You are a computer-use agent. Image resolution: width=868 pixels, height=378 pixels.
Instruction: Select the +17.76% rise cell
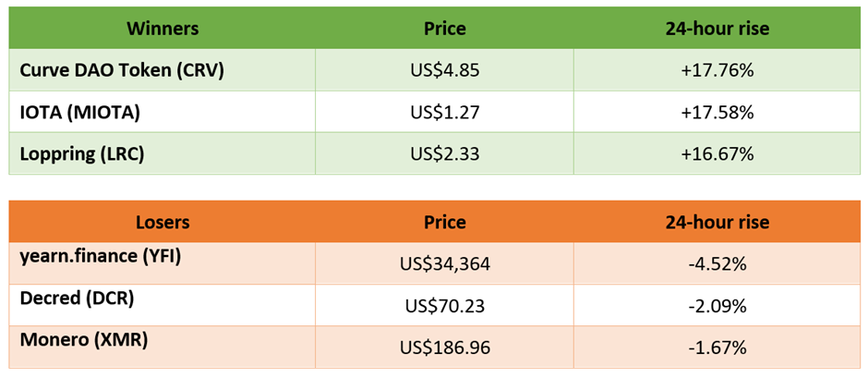(x=717, y=70)
